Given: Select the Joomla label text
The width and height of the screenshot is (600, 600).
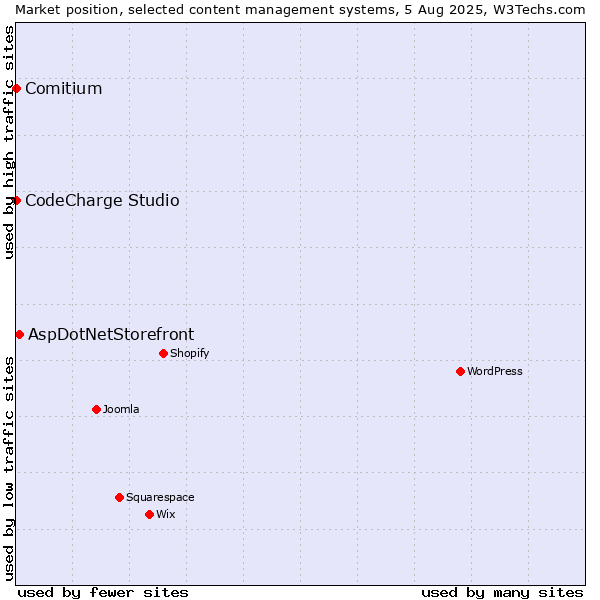Looking at the screenshot, I should click(121, 409).
